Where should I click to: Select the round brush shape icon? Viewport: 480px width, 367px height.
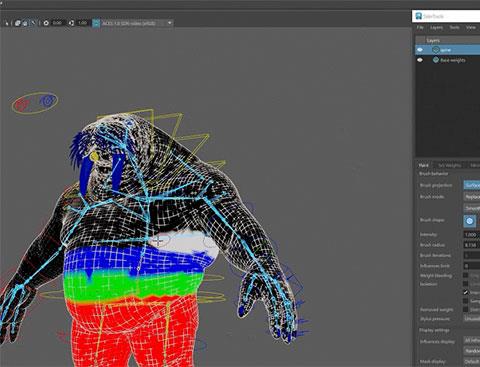point(470,221)
